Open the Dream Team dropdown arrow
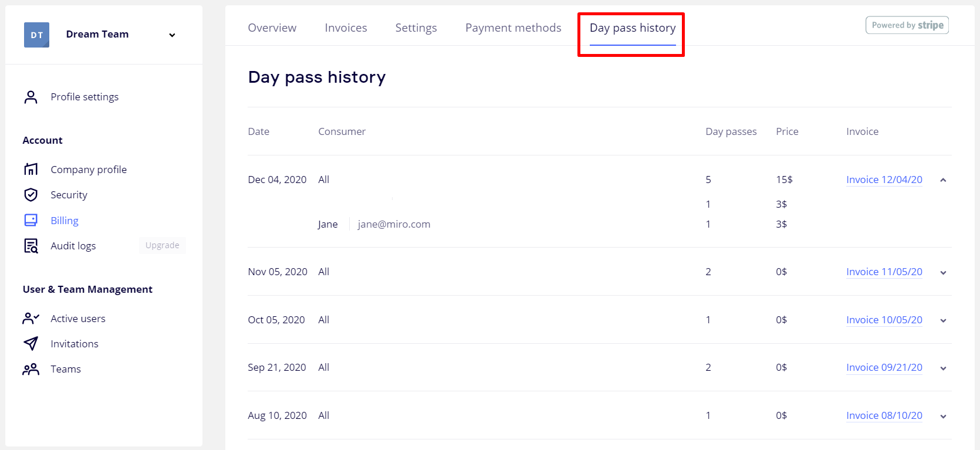This screenshot has height=450, width=980. (x=172, y=35)
